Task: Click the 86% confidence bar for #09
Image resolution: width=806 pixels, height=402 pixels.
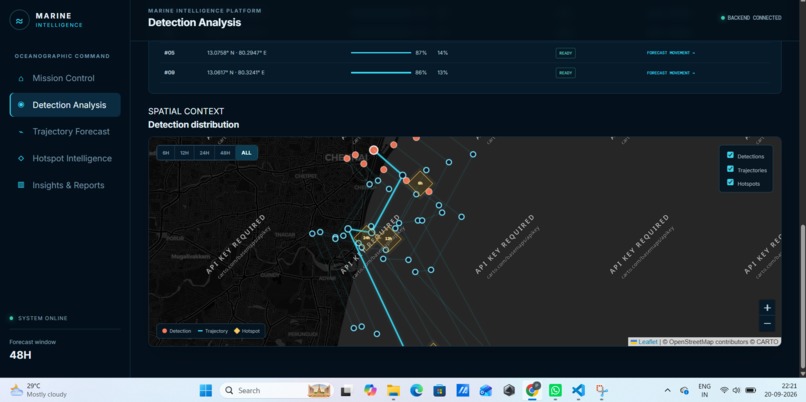Action: (x=380, y=73)
